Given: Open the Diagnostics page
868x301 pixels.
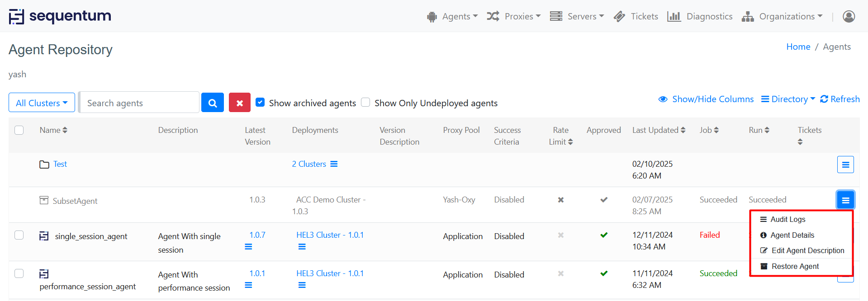Looking at the screenshot, I should tap(700, 16).
